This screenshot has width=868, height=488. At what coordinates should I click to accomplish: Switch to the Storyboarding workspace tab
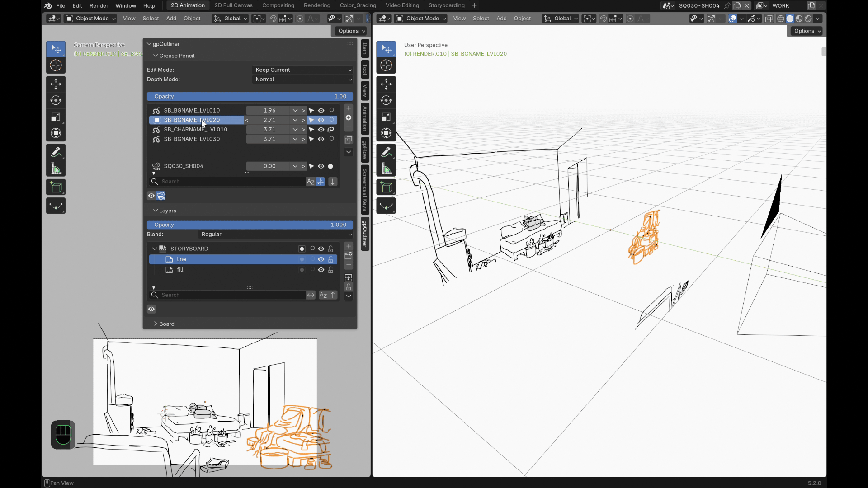(446, 5)
